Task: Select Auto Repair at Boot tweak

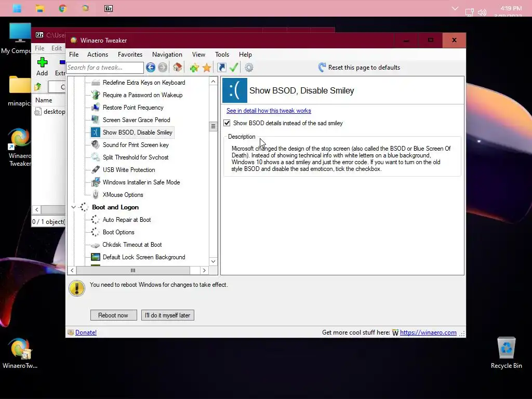Action: pyautogui.click(x=127, y=220)
